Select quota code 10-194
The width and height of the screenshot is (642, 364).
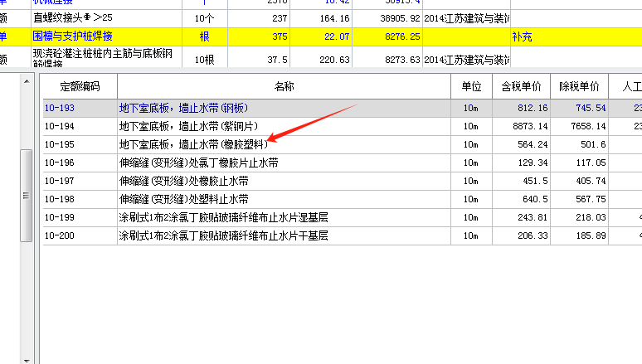point(60,126)
